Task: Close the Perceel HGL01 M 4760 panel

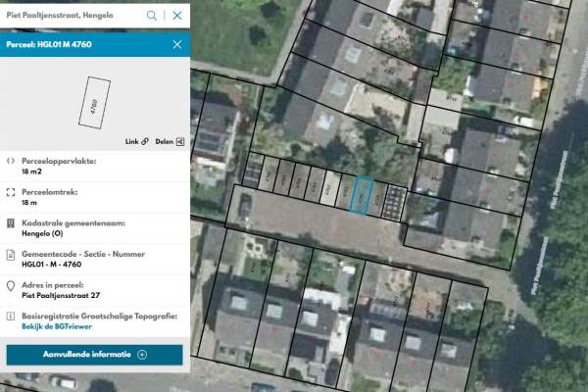Action: 176,44
